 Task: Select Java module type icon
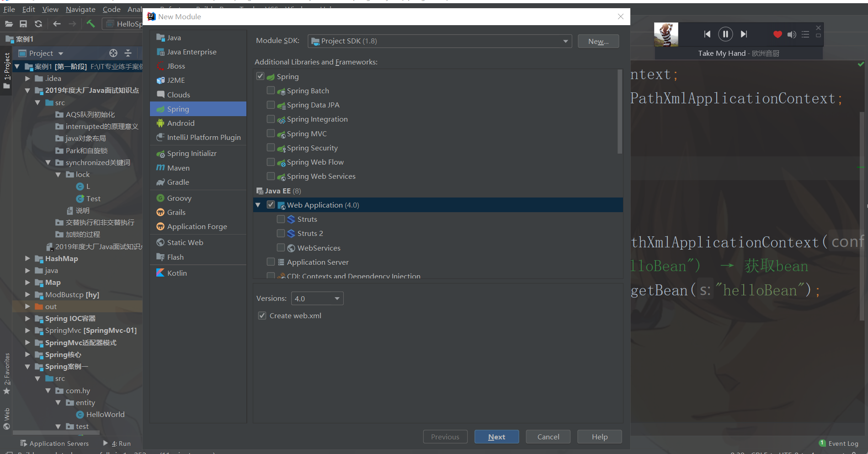160,37
